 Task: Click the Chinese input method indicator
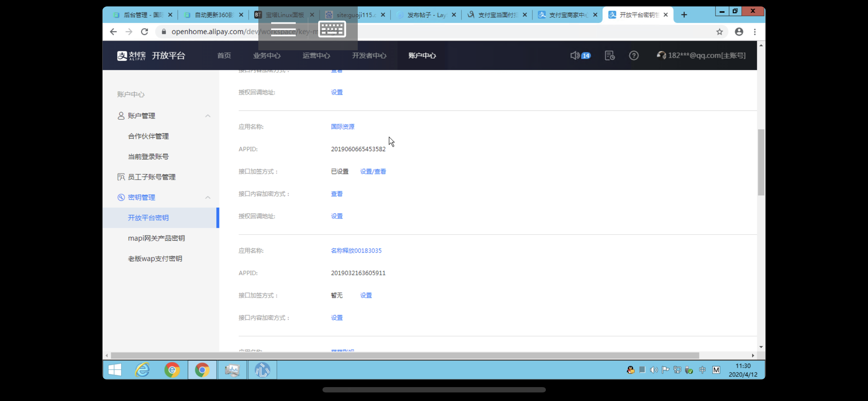702,370
